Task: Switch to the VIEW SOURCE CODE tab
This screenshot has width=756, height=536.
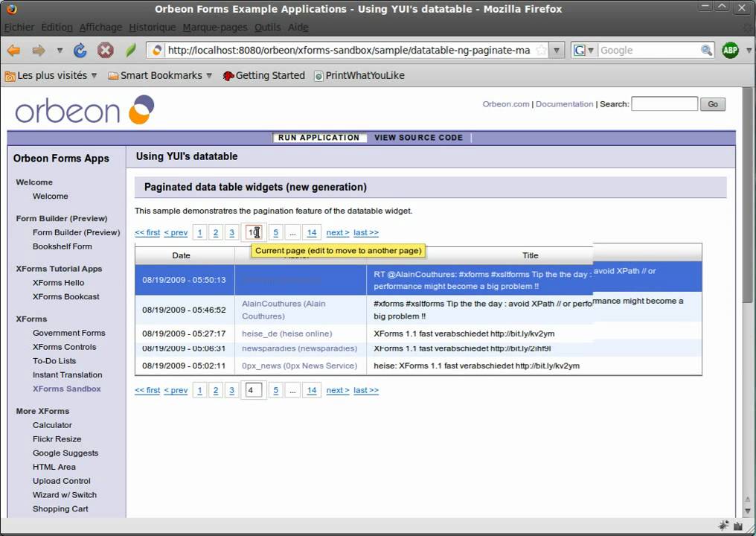Action: (x=418, y=138)
